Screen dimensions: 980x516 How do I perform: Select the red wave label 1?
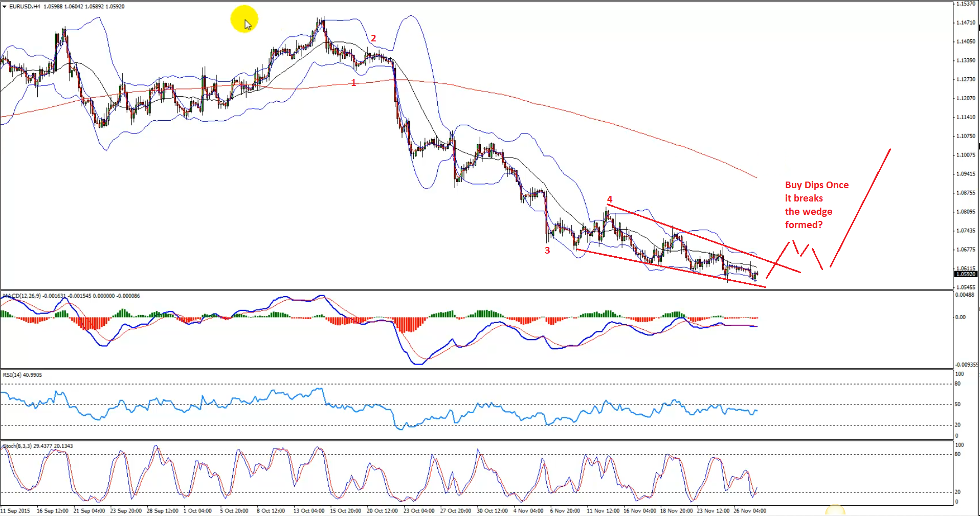pos(353,83)
